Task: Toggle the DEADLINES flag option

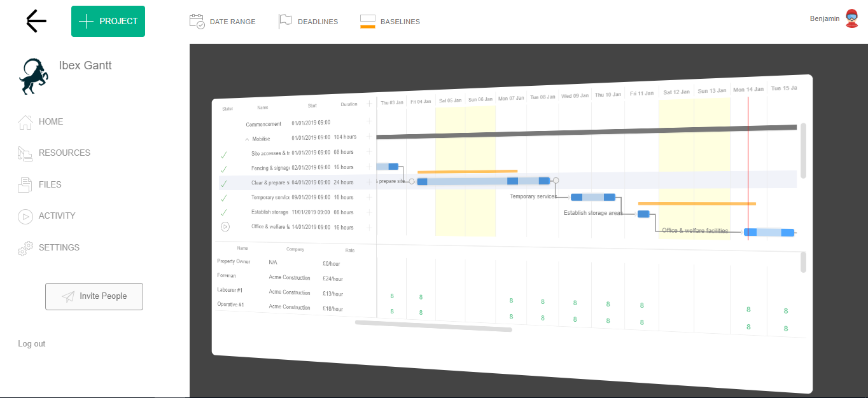Action: [x=309, y=22]
